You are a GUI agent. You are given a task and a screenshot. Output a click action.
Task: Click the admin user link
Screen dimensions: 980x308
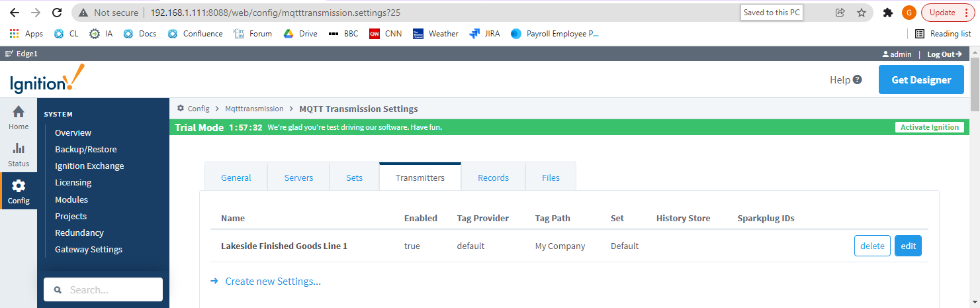click(x=897, y=54)
